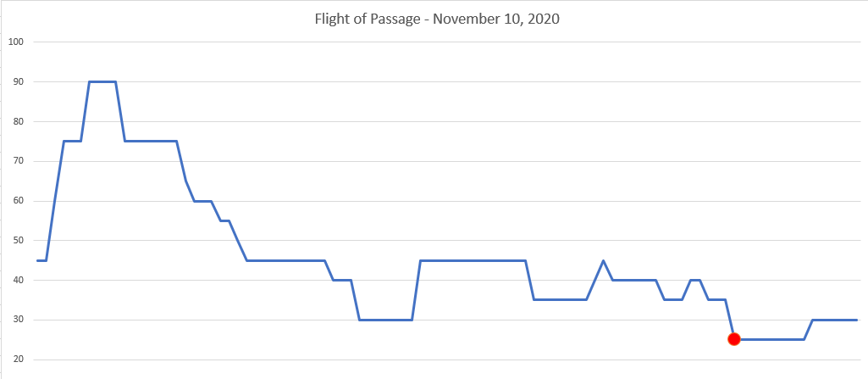Screen dimensions: 868x379
Task: Click the pointed spike reaching 45
Action: tap(603, 261)
